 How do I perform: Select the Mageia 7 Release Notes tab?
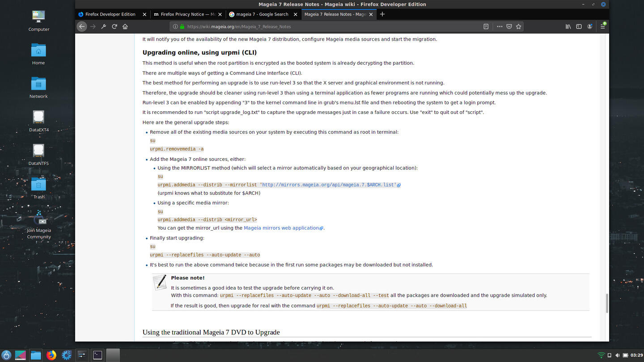point(339,14)
